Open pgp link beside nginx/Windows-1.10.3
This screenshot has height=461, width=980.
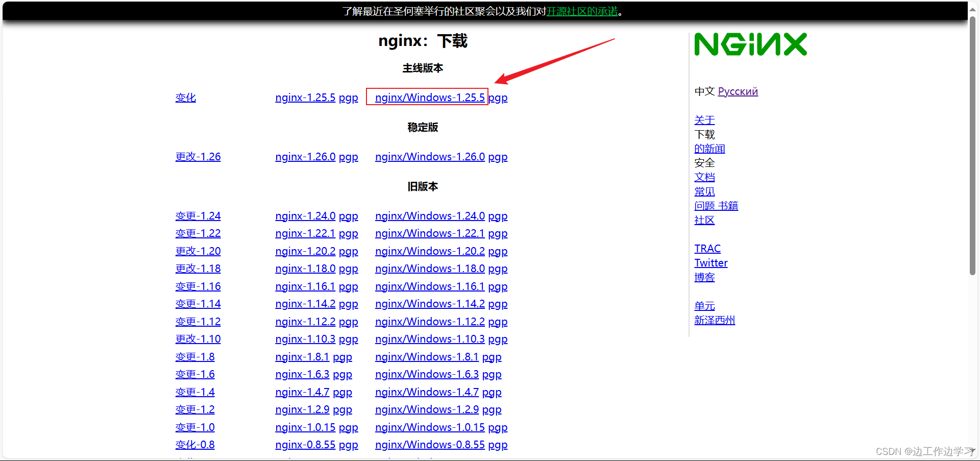point(498,339)
